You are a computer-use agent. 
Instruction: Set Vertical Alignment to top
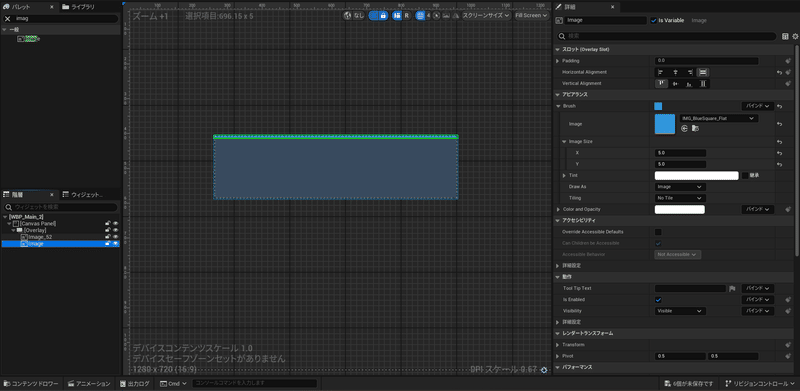661,83
